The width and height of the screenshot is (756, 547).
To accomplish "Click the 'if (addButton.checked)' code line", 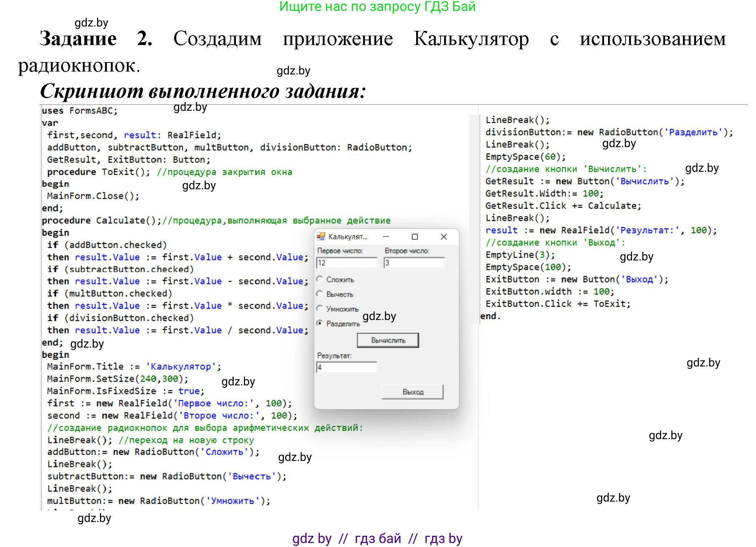I will point(107,245).
